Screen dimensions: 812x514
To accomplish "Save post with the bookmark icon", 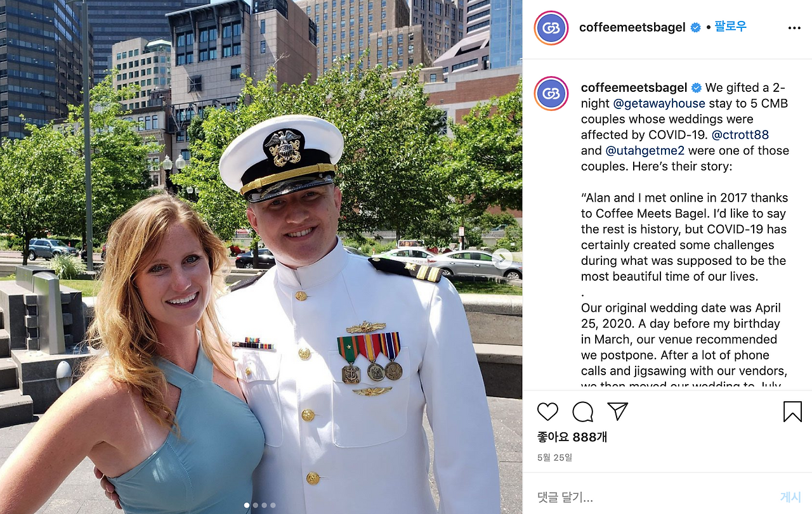I will [792, 412].
